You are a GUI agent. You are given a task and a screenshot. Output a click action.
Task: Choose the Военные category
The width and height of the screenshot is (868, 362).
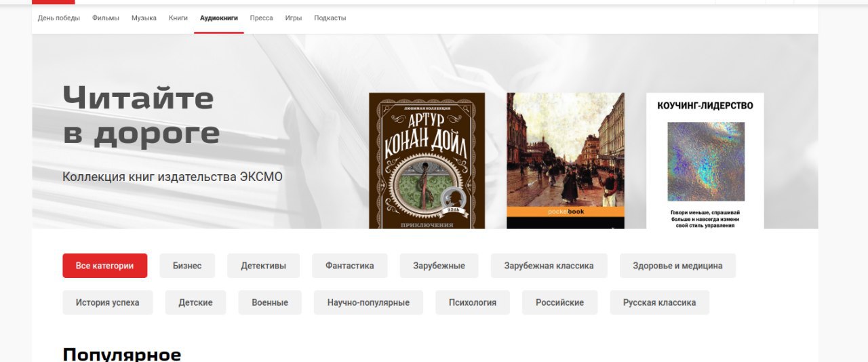(270, 302)
